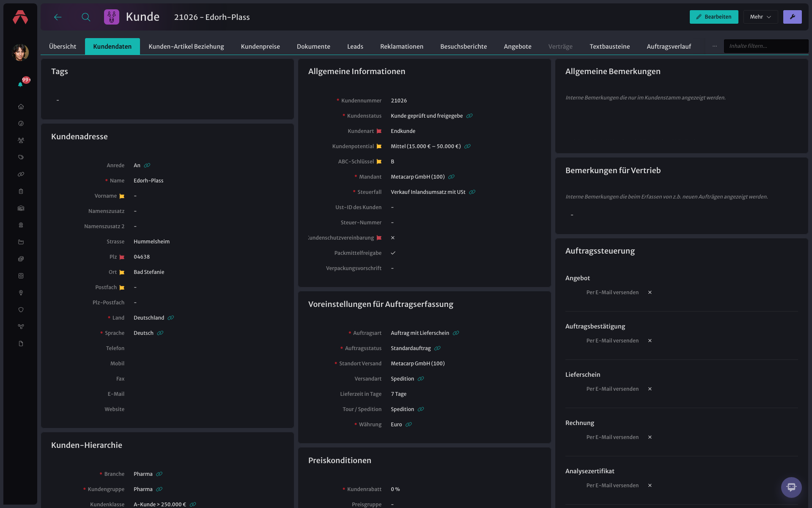The image size is (812, 508).
Task: Toggle Rechnung Per E-Mail versenden
Action: (x=650, y=437)
